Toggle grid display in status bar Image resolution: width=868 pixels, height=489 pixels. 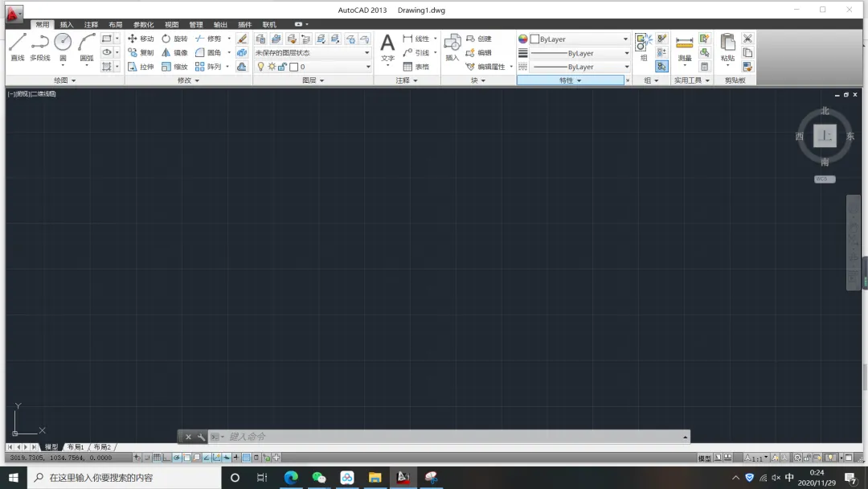point(157,458)
